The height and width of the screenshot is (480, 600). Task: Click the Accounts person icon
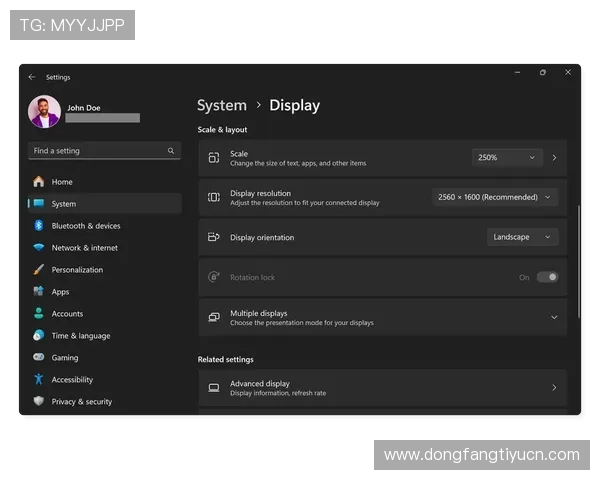coord(39,314)
